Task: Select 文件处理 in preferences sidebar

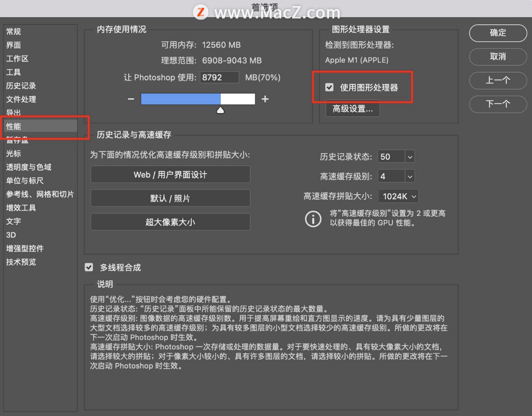Action: [21, 99]
